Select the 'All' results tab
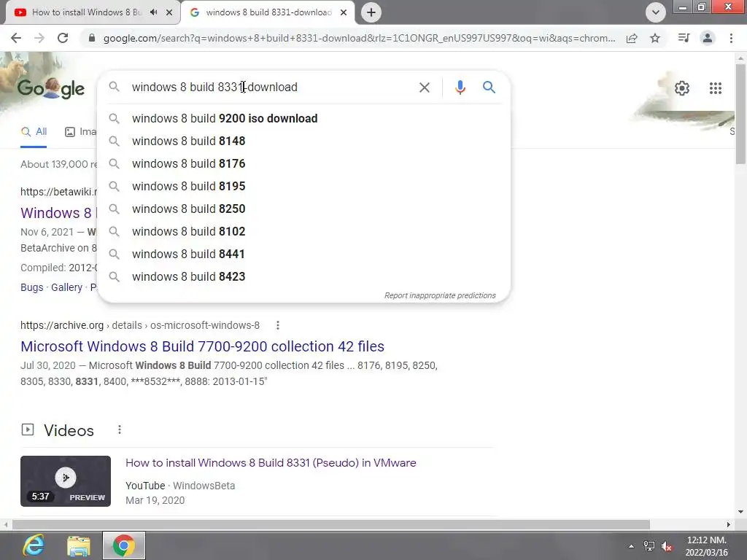The height and width of the screenshot is (560, 747). 34,132
